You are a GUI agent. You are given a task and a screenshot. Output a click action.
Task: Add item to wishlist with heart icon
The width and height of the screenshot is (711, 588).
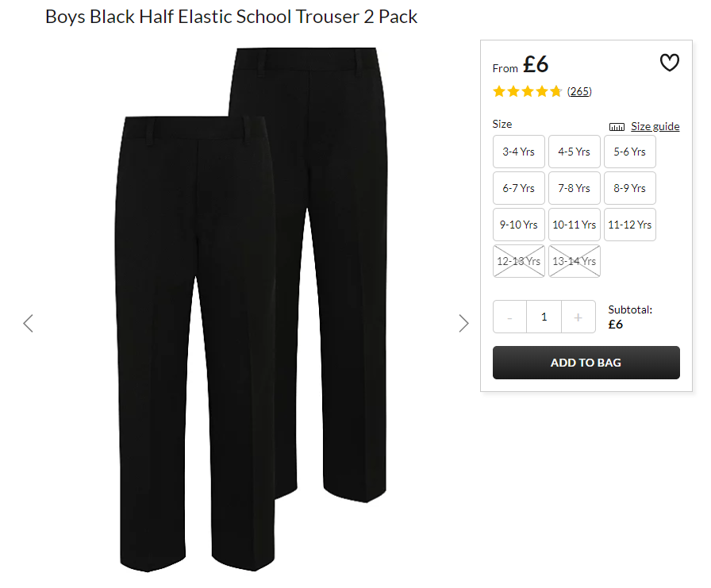669,63
